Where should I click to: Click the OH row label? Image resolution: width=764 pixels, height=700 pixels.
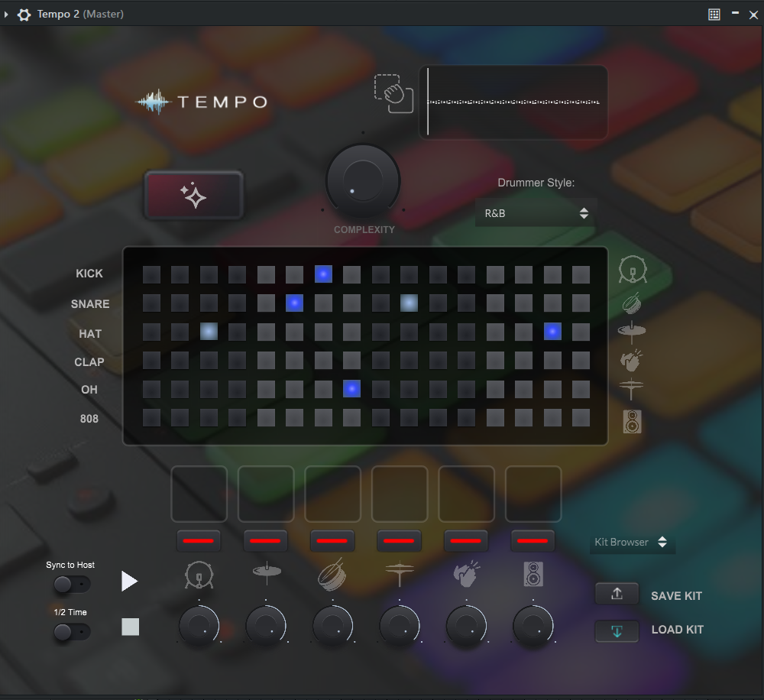(89, 390)
